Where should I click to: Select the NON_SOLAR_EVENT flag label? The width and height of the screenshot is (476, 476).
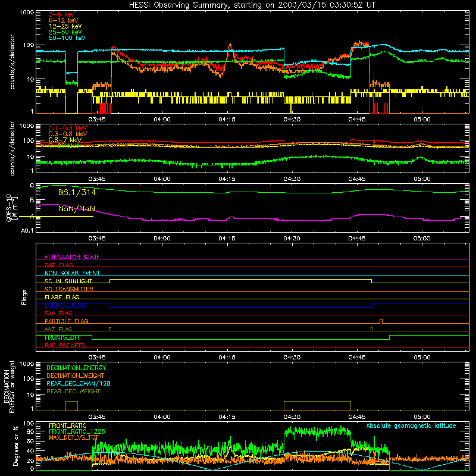coord(72,273)
